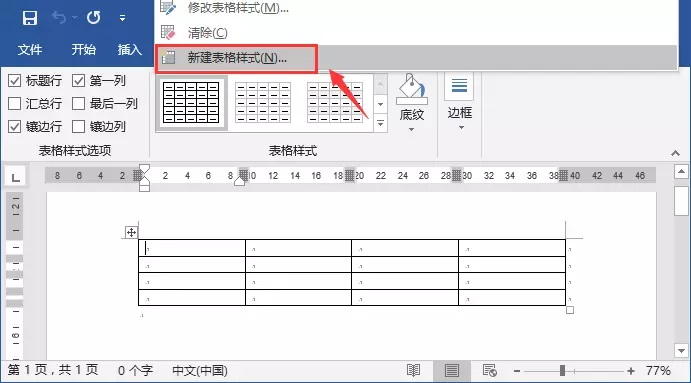
Task: Click the Redo repeat icon
Action: pos(93,18)
